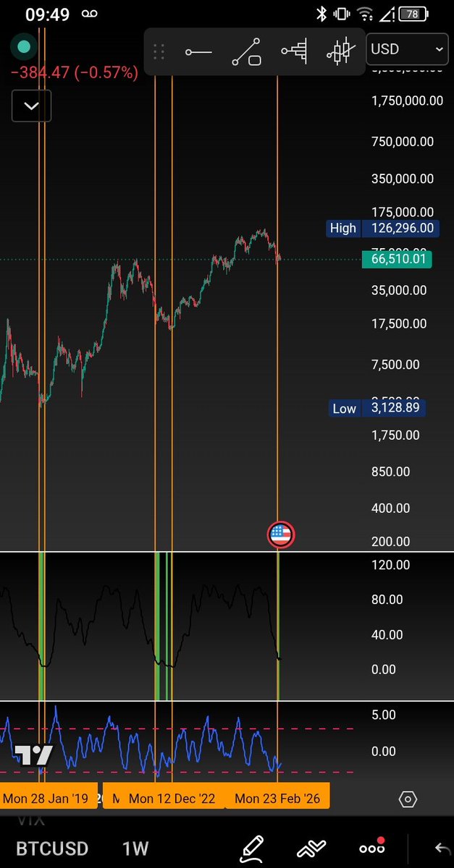This screenshot has height=868, width=454.
Task: Click the 850.00 price axis value
Action: click(390, 472)
